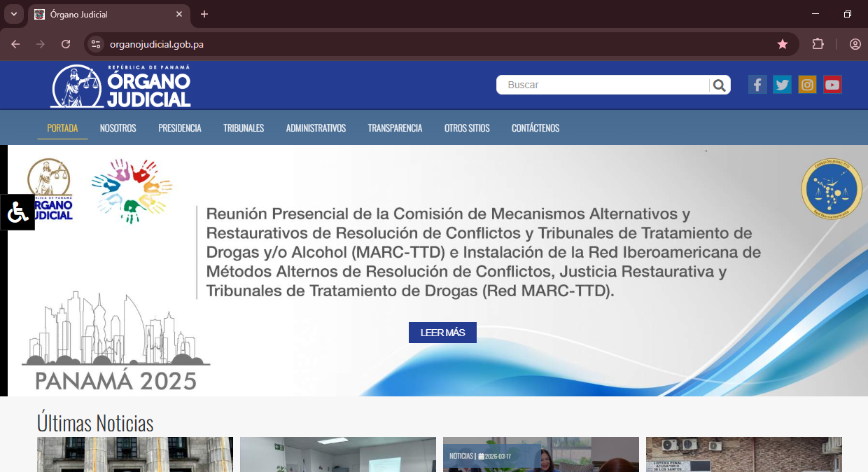Image resolution: width=868 pixels, height=472 pixels.
Task: Expand the browser tab search dropdown
Action: click(x=13, y=14)
